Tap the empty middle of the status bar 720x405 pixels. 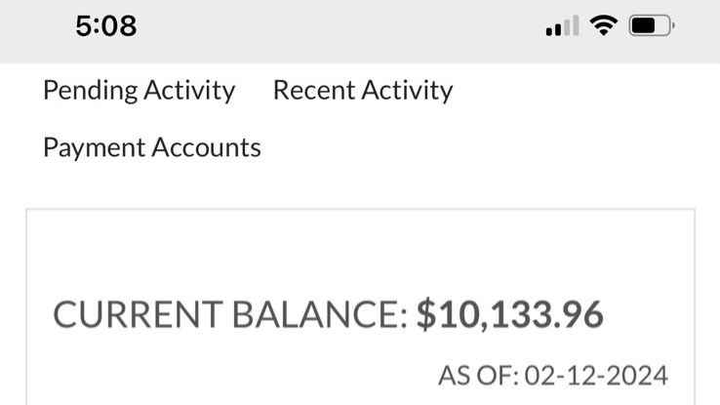point(340,26)
